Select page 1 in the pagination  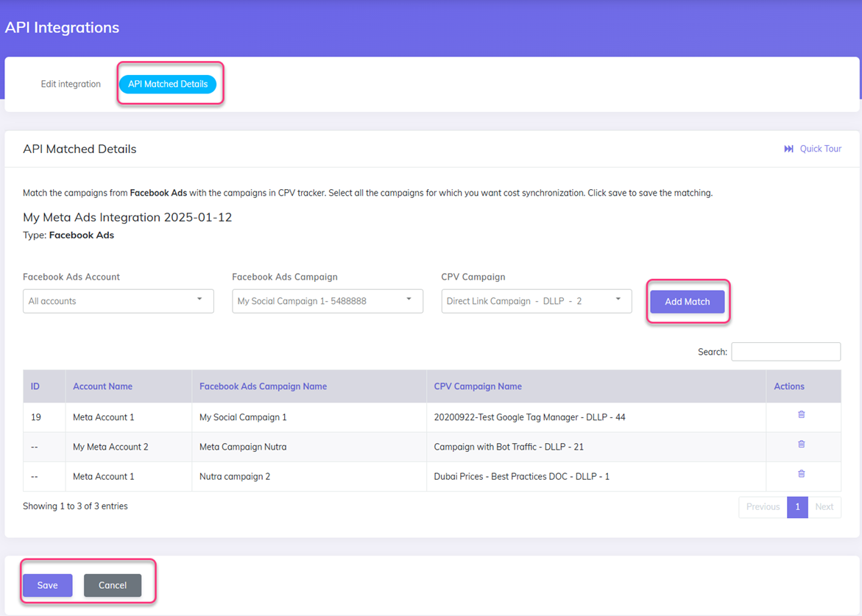click(797, 506)
